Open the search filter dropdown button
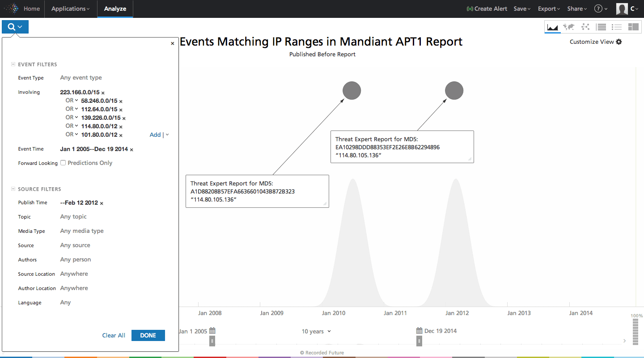Viewport: 644px width, 358px height. tap(15, 27)
